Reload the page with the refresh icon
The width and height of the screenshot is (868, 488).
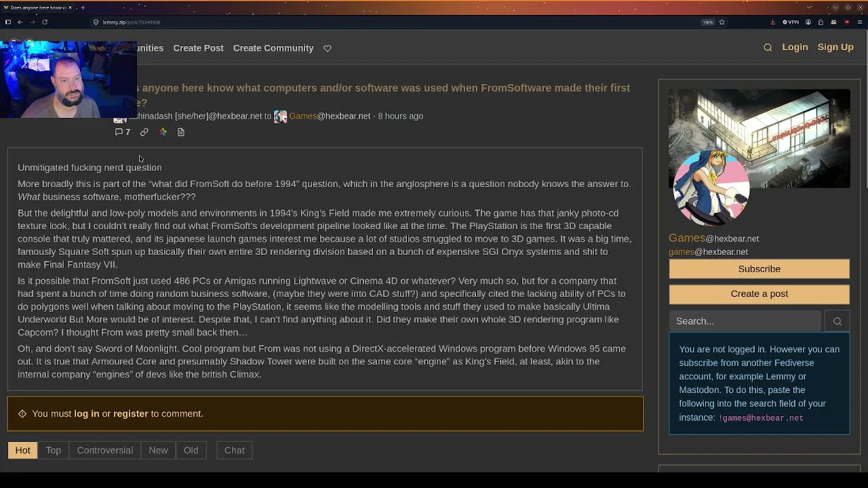(x=45, y=22)
